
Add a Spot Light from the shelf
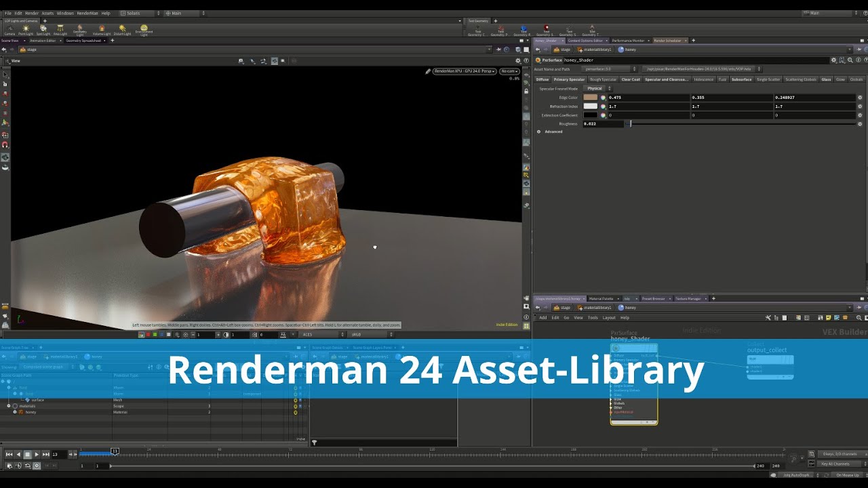[x=43, y=30]
